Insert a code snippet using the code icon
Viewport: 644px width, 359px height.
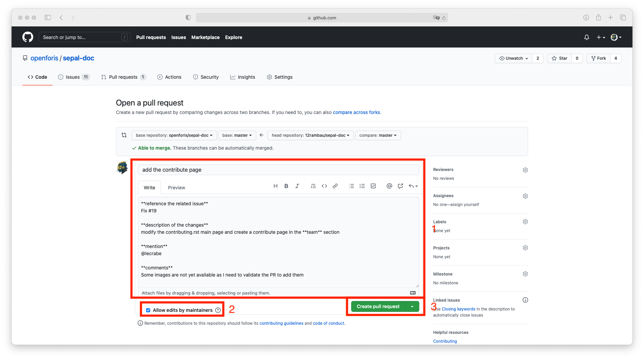tap(324, 186)
